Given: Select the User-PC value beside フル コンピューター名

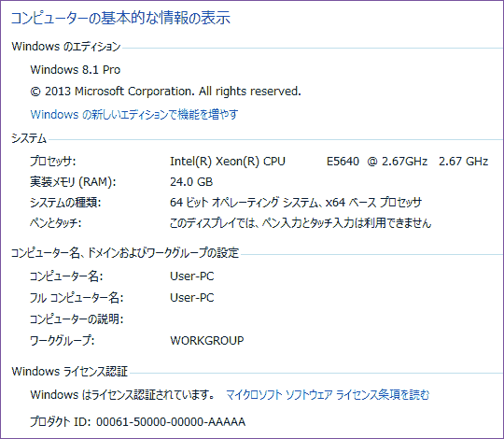Looking at the screenshot, I should [192, 298].
